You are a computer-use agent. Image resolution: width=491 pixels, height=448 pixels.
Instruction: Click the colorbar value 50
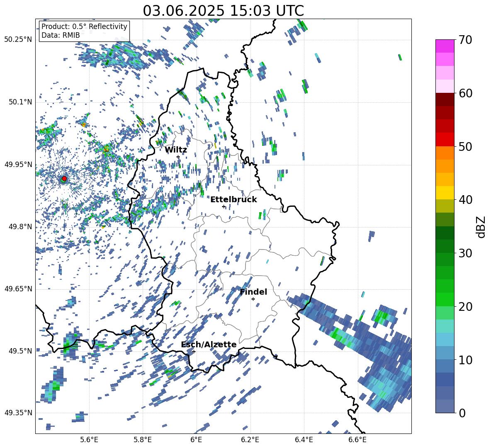point(465,147)
